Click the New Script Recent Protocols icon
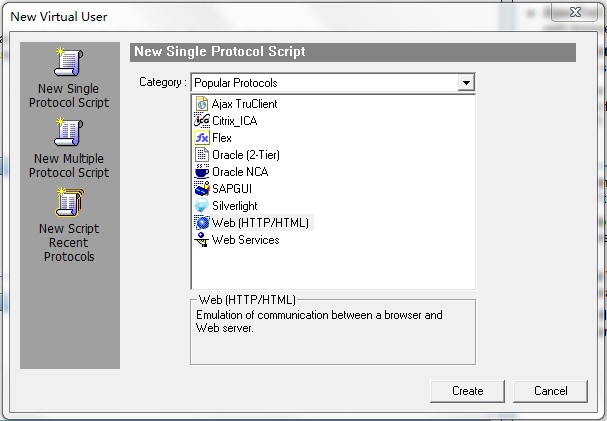This screenshot has height=421, width=607. [69, 202]
